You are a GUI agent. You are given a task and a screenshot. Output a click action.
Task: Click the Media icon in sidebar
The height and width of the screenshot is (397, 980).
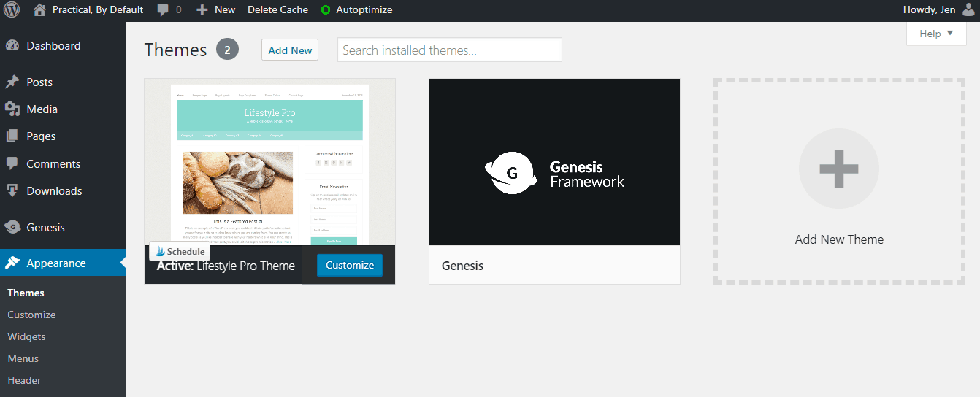12,109
